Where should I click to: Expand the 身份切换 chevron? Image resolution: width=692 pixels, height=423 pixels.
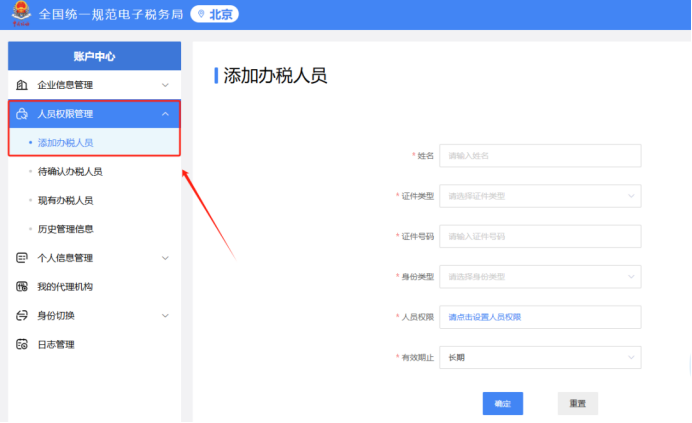click(x=165, y=316)
